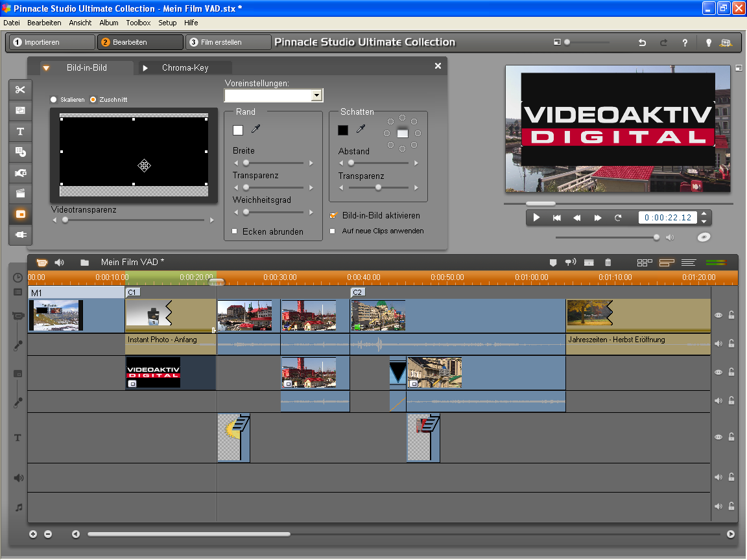Open the video toolbox camera icon

[42, 262]
